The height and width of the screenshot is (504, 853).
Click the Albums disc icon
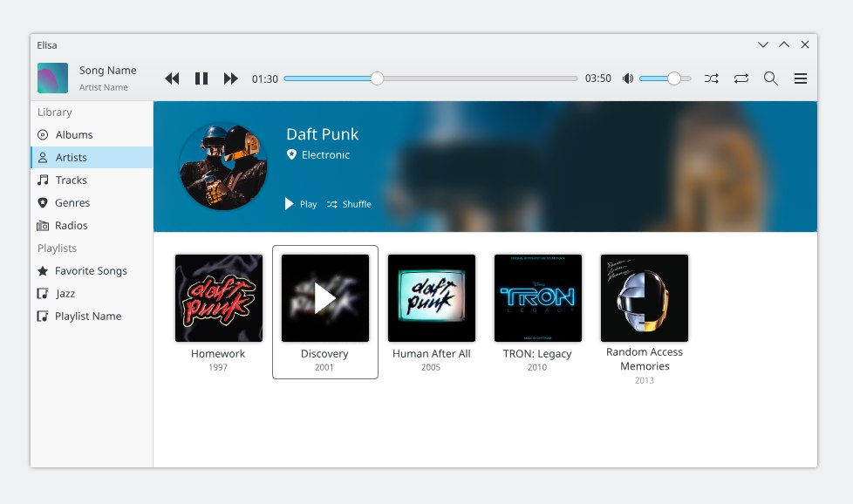[x=43, y=135]
